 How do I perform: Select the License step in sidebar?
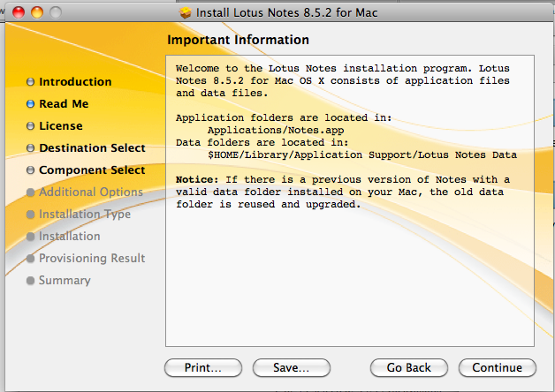pos(60,126)
